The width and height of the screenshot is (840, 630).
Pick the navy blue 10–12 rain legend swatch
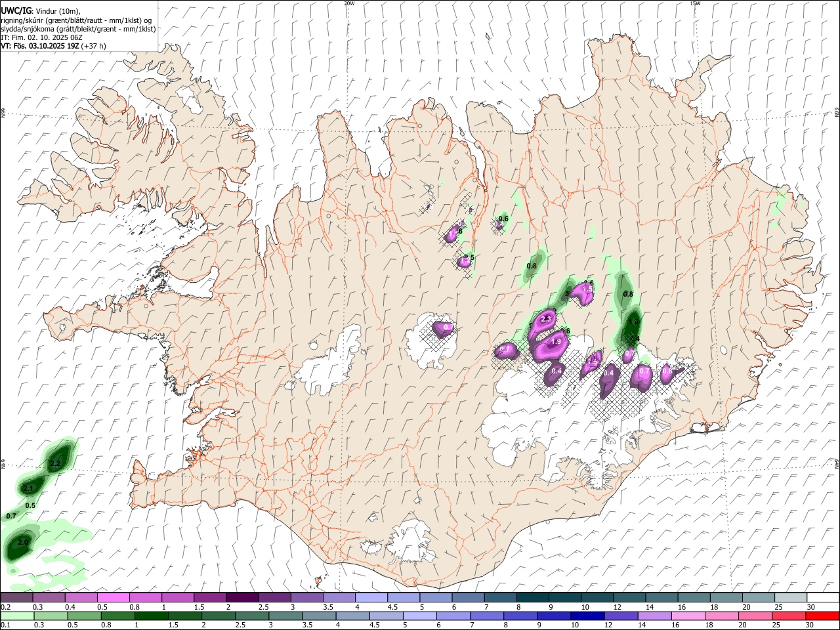(x=586, y=616)
